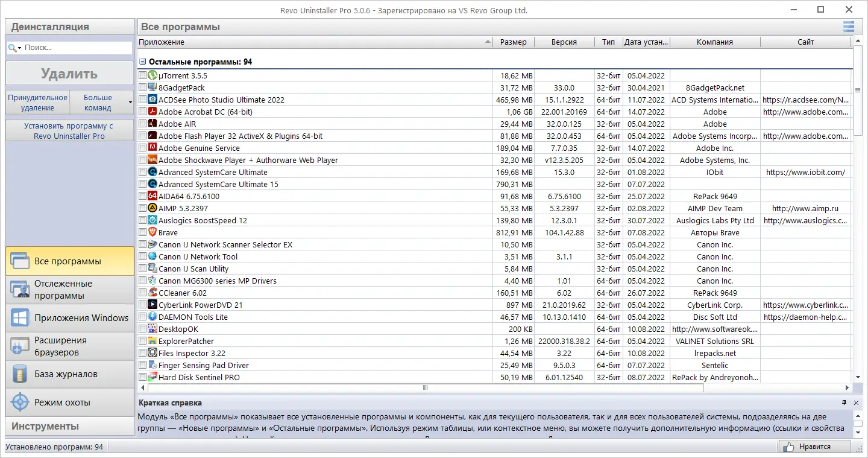Check the Advanced SystemCare Ultimate checkbox

pyautogui.click(x=142, y=172)
